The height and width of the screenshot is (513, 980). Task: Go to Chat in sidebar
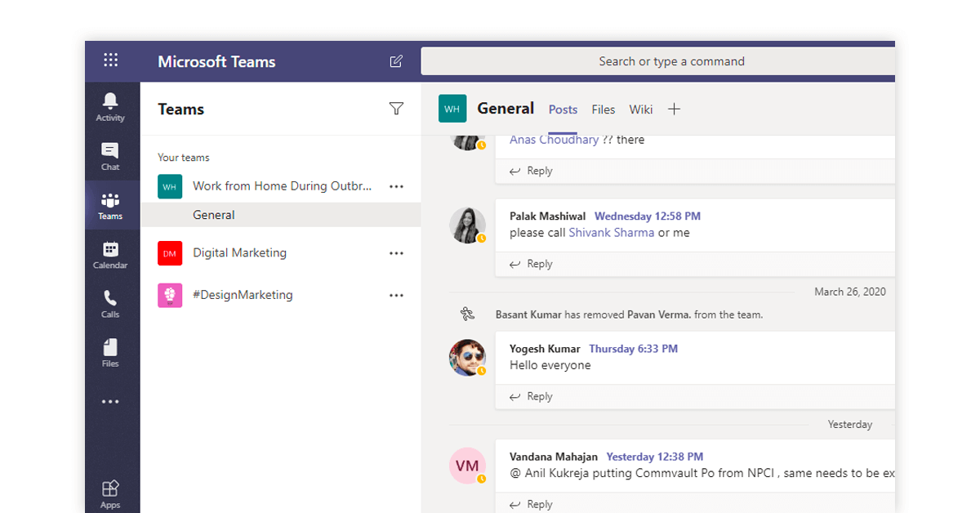tap(110, 156)
